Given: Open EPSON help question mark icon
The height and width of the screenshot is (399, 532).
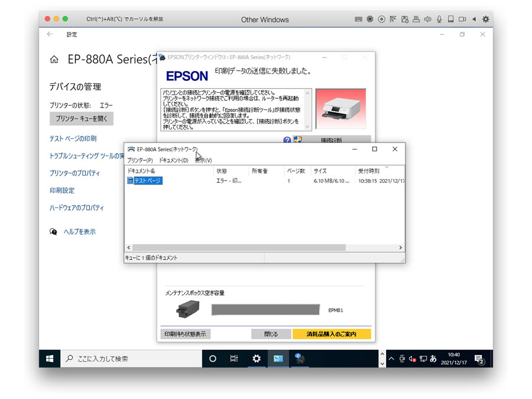Looking at the screenshot, I should coord(287,140).
